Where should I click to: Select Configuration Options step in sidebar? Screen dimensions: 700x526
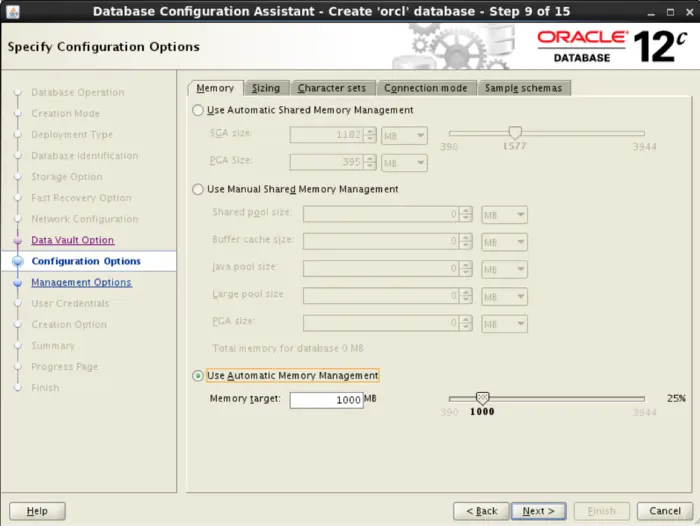(86, 261)
